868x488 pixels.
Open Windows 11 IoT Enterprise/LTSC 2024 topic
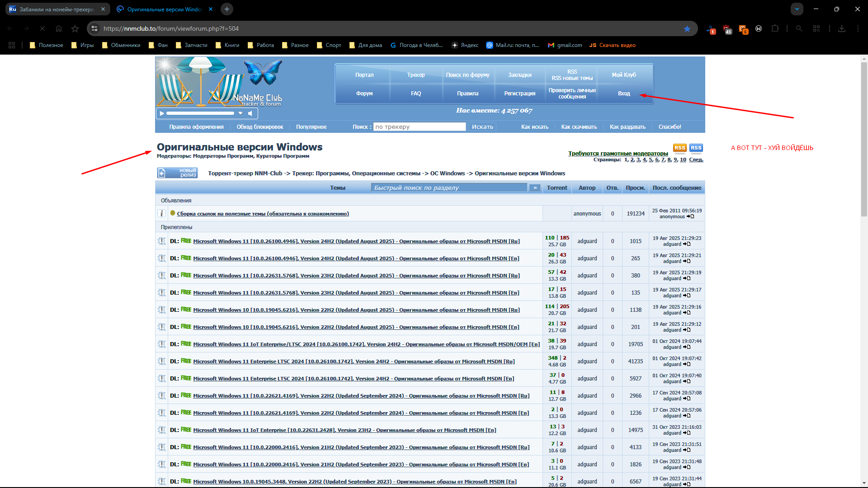[366, 344]
